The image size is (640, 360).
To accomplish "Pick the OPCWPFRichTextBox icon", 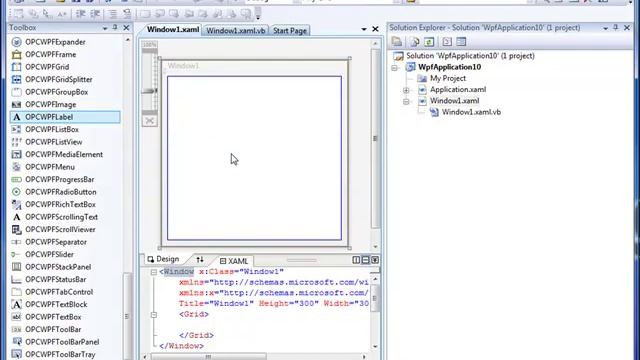I will [16, 204].
